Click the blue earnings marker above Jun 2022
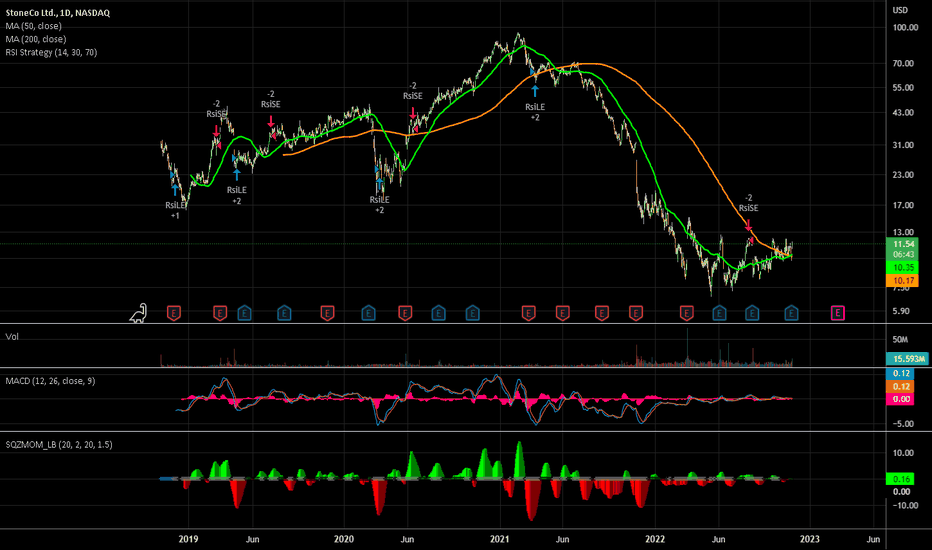This screenshot has width=932, height=550. pyautogui.click(x=719, y=313)
